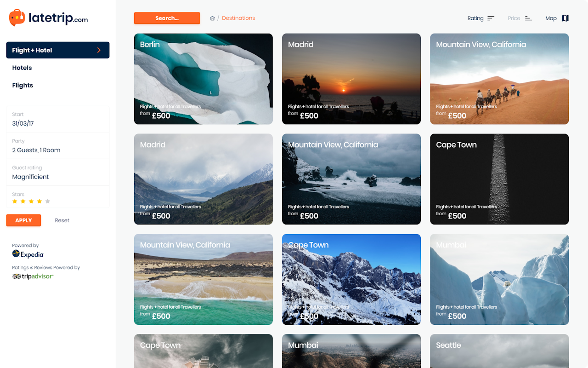Open the bottom Cape Town cloudy card
The image size is (588, 368).
click(204, 351)
